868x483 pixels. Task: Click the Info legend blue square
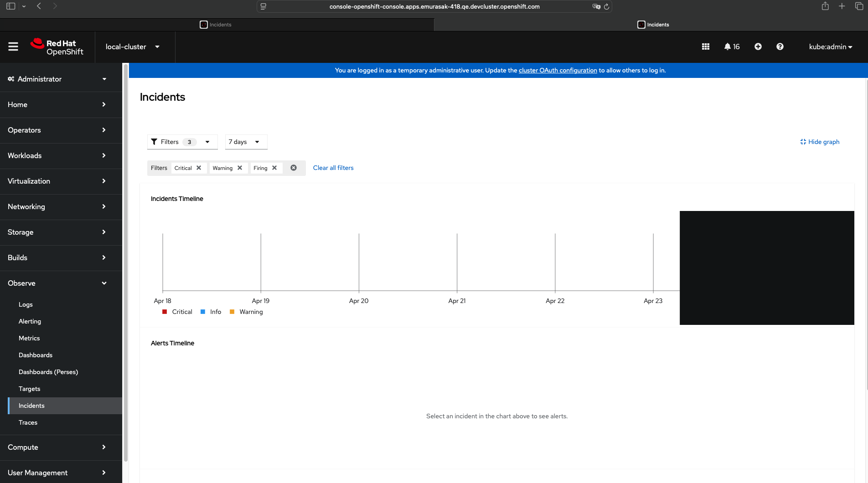[203, 312]
